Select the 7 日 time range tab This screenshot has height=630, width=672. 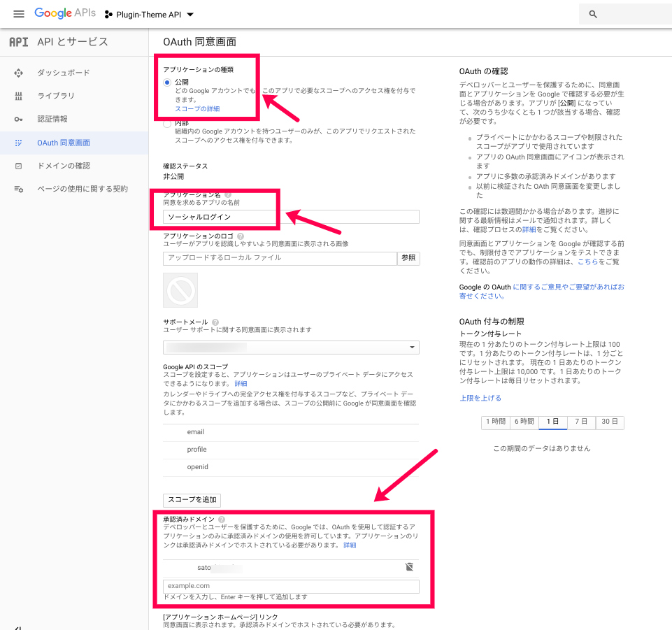(x=581, y=422)
